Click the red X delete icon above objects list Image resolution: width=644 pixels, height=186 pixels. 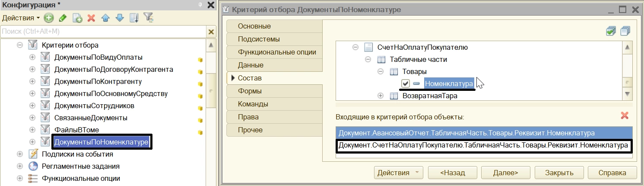tap(625, 115)
